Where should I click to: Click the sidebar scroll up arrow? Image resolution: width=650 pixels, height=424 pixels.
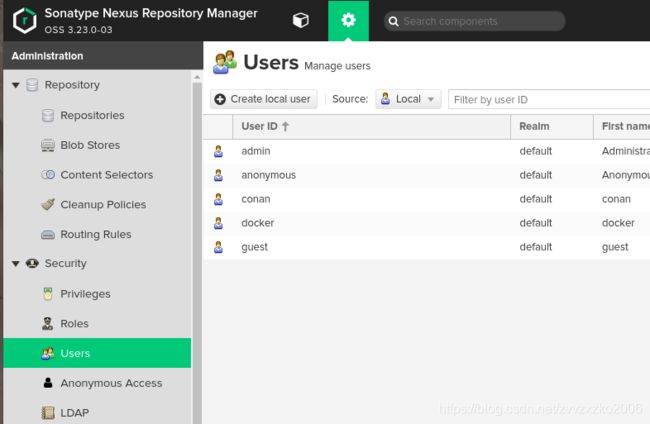click(x=197, y=78)
